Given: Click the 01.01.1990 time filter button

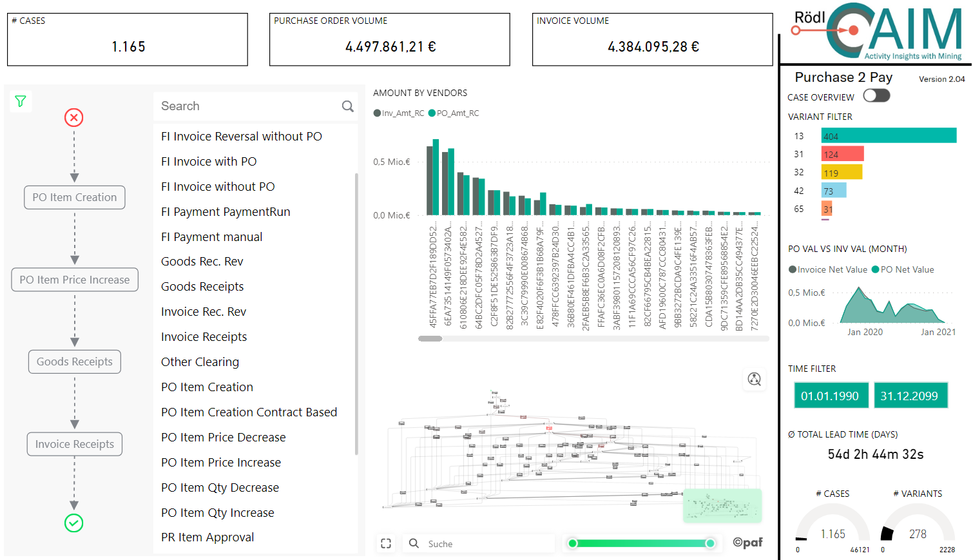Looking at the screenshot, I should 831,394.
